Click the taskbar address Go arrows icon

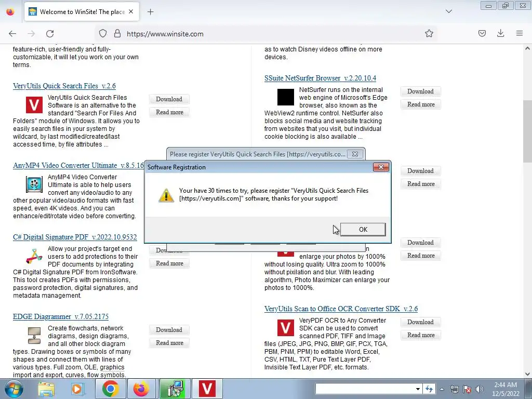pos(429,389)
